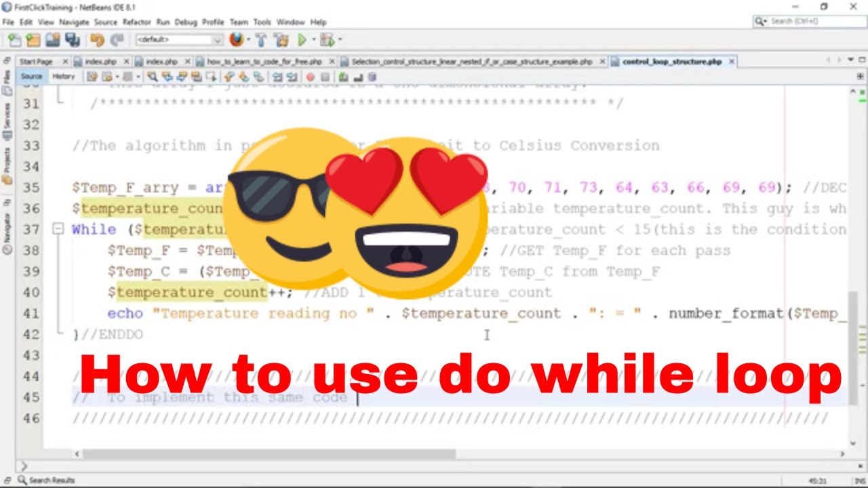Click the horizontal scrollbar right arrow

click(x=843, y=454)
